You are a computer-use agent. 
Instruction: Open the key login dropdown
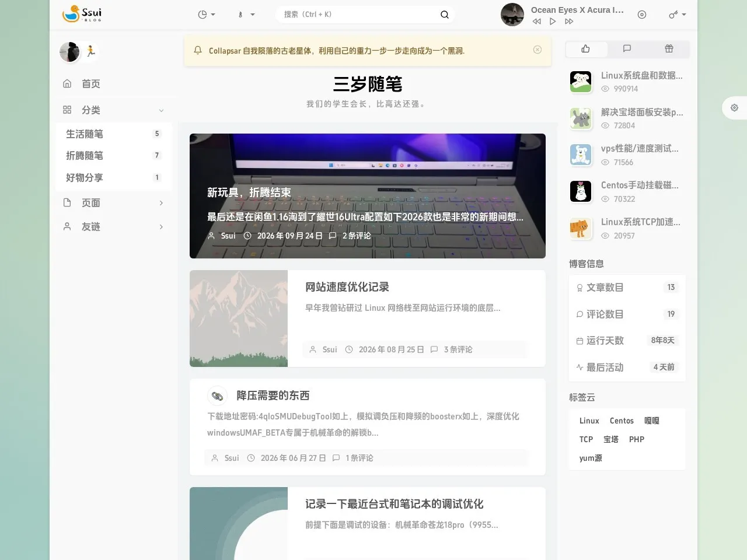tap(677, 15)
